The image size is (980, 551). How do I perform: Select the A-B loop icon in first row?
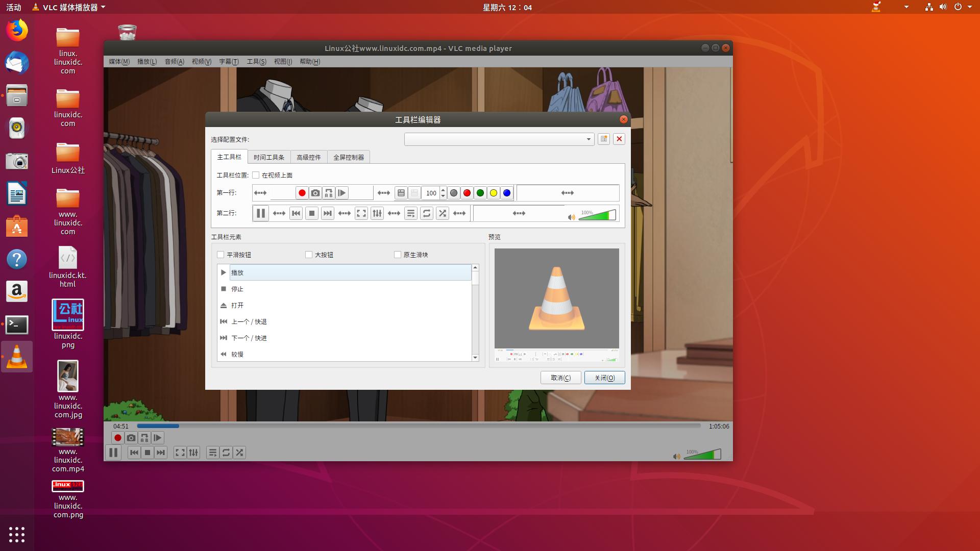329,193
